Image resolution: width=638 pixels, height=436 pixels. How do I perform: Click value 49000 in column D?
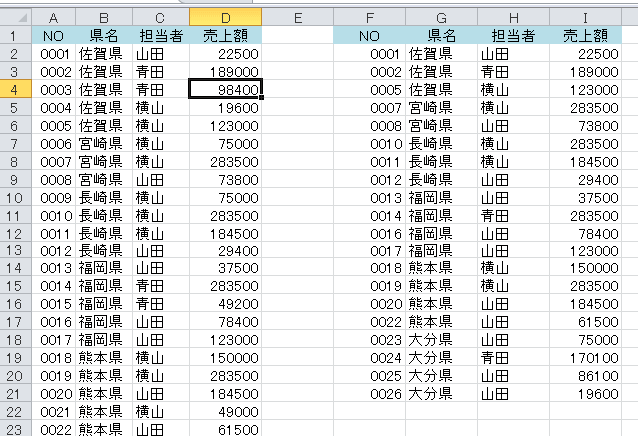pyautogui.click(x=225, y=412)
